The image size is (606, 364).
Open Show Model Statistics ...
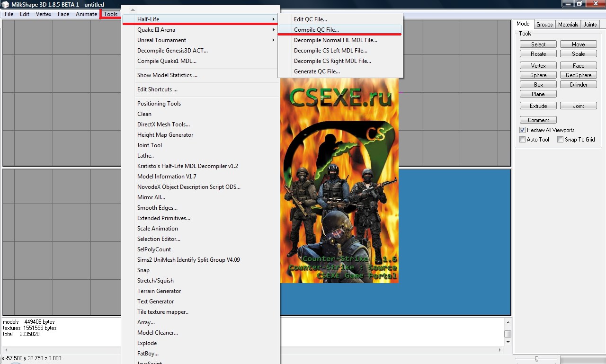pos(200,75)
